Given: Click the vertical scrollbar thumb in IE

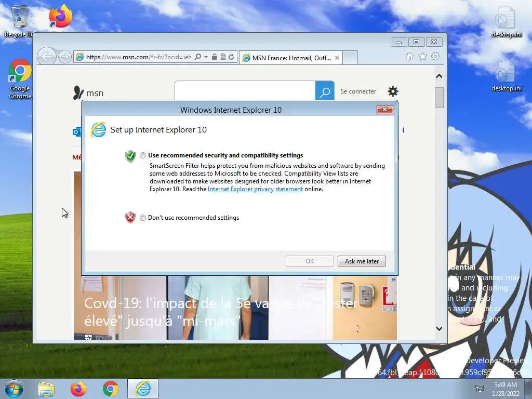Looking at the screenshot, I should (439, 98).
